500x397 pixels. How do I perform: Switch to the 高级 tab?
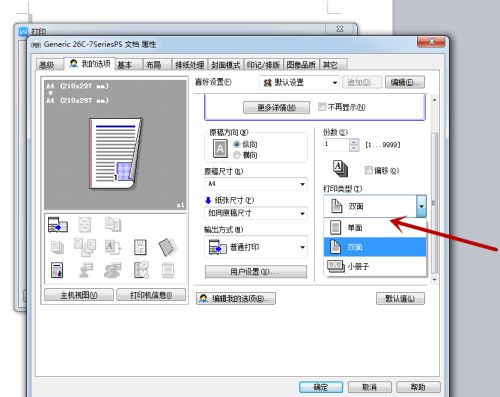[49, 65]
